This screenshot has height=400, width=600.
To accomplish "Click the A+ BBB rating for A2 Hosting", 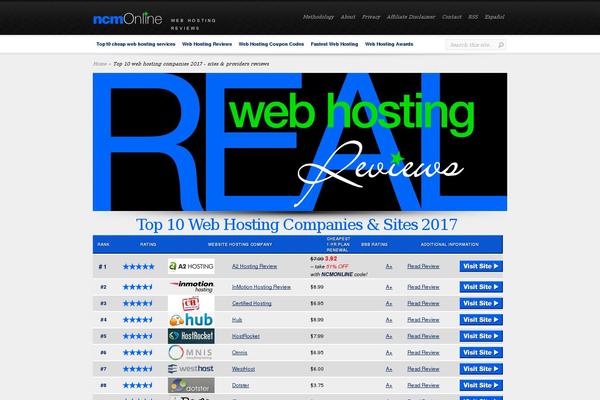I will click(x=389, y=266).
